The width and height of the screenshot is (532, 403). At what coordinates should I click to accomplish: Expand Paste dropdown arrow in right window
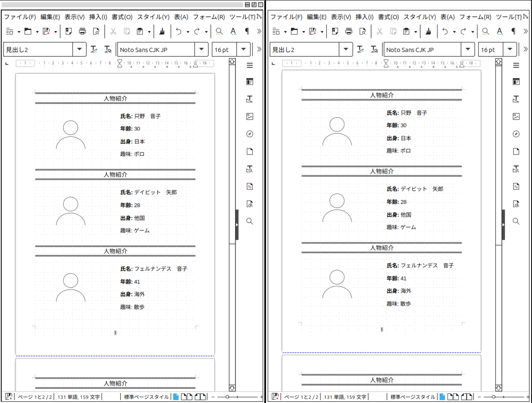point(415,31)
